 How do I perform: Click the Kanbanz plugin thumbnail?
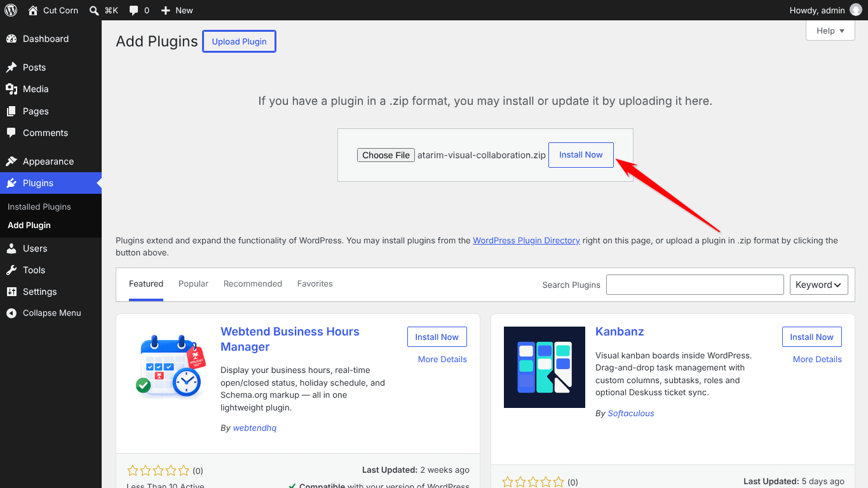tap(545, 367)
